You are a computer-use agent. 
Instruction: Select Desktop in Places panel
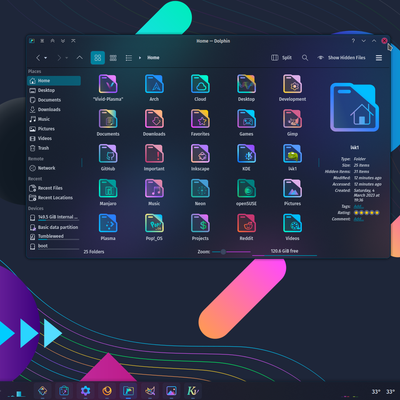coord(54,90)
